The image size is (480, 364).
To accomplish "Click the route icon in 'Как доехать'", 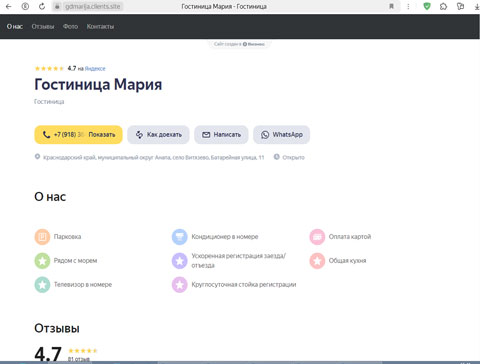I will [x=139, y=135].
